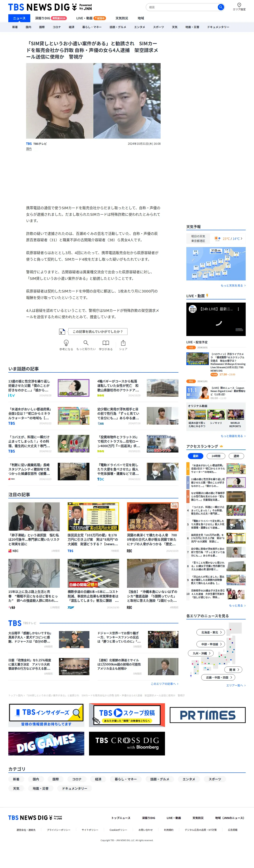Open the 新着 category in sub navigation
This screenshot has width=254, height=868.
(x=15, y=27)
